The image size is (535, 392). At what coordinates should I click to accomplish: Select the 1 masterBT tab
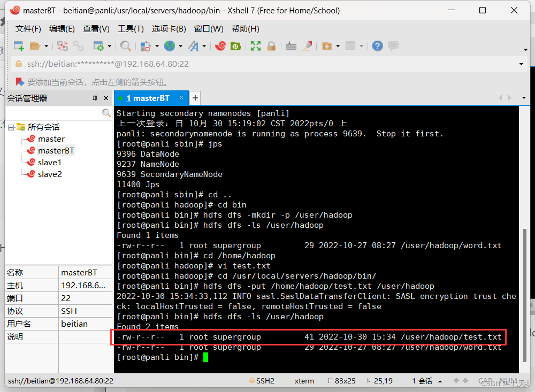click(148, 98)
